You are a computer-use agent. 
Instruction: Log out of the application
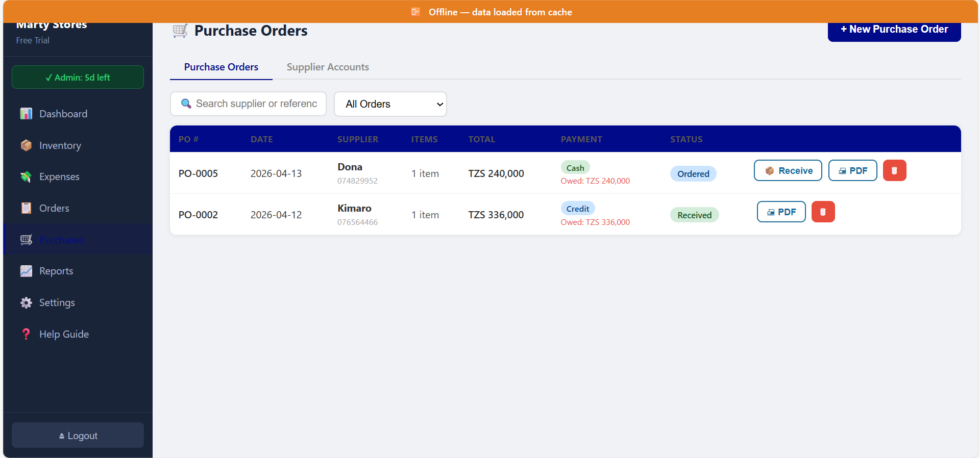78,436
